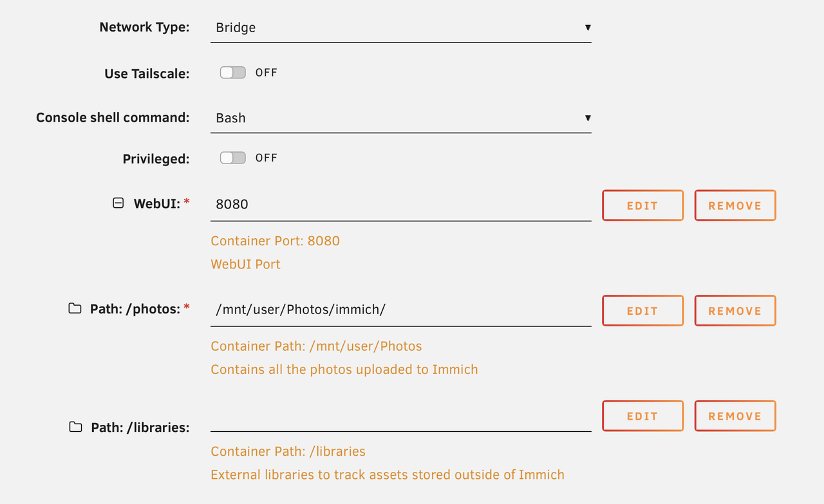This screenshot has width=824, height=504.
Task: Focus the WebUI port field showing 8080
Action: point(400,205)
